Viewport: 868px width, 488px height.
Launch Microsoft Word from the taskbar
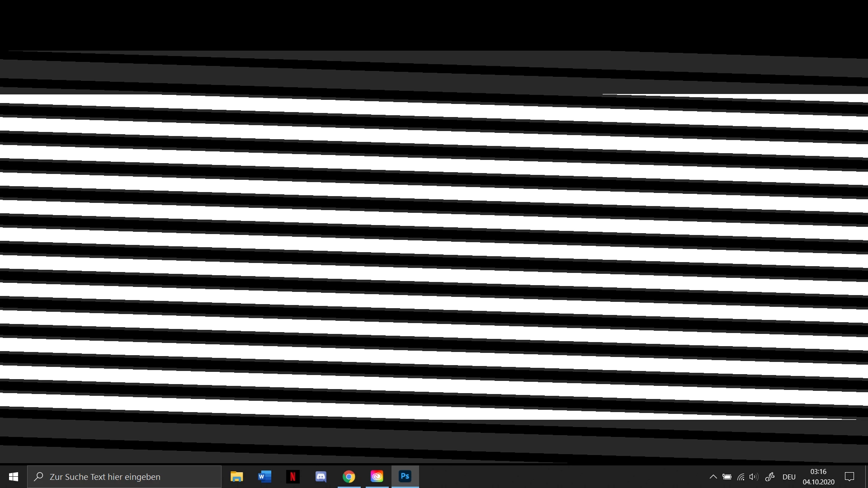(264, 477)
